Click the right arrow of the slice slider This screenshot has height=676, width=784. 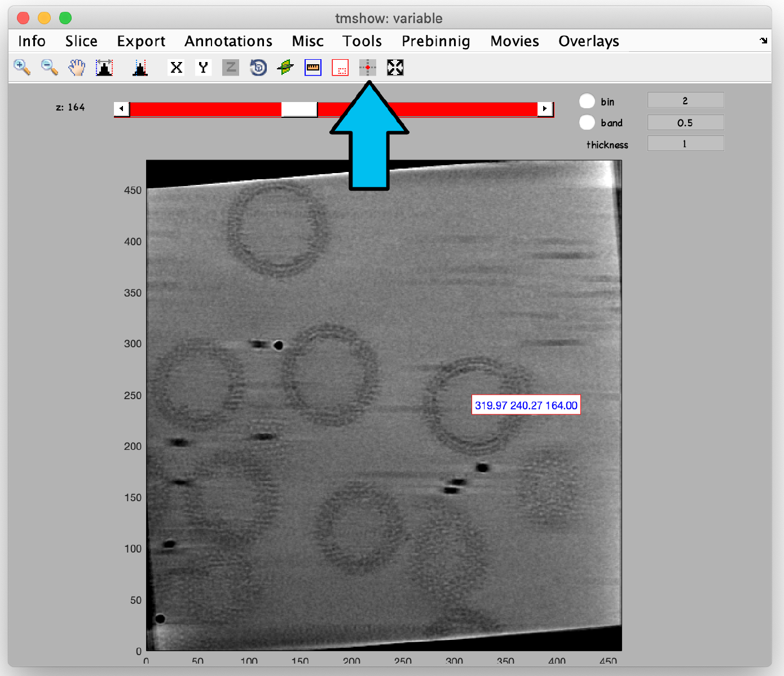click(544, 109)
